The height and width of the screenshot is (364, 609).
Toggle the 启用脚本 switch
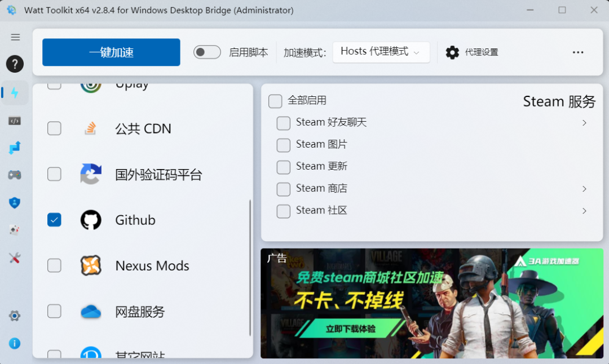click(x=207, y=51)
